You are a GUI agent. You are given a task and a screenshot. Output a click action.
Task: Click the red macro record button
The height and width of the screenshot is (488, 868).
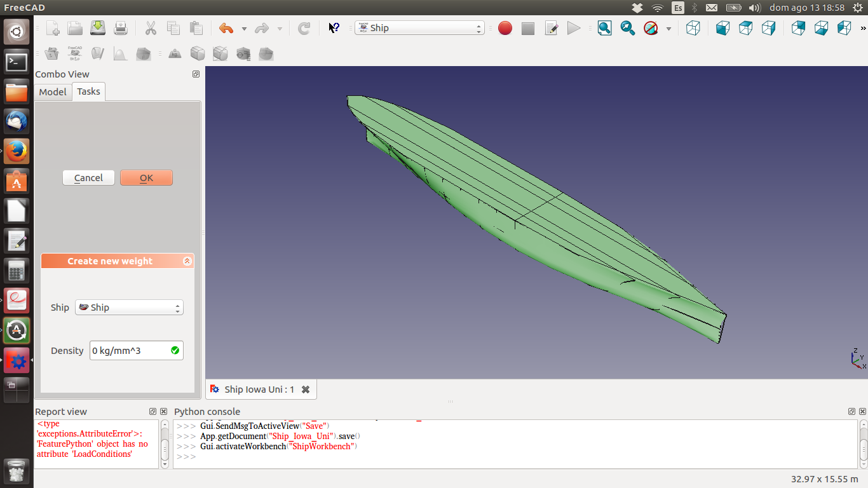click(505, 28)
